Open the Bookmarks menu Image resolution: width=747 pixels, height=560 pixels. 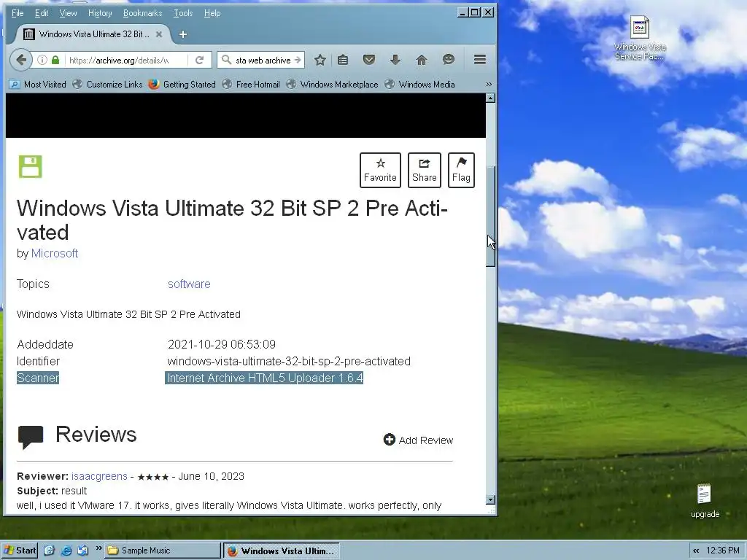pyautogui.click(x=142, y=13)
